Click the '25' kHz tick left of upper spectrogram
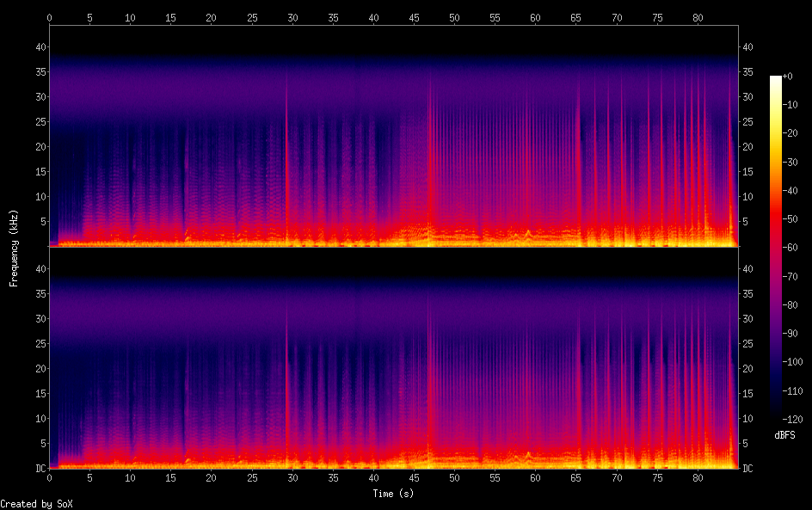Image resolution: width=812 pixels, height=510 pixels. tap(41, 121)
